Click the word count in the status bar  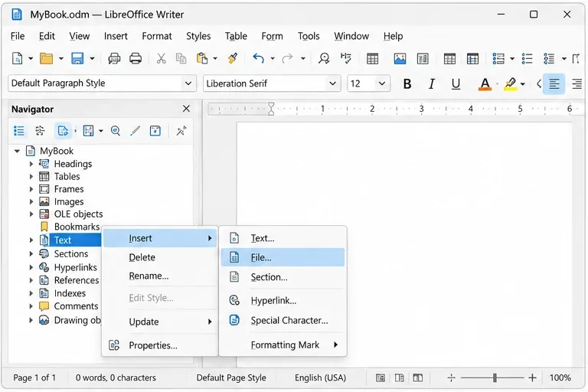pos(116,377)
